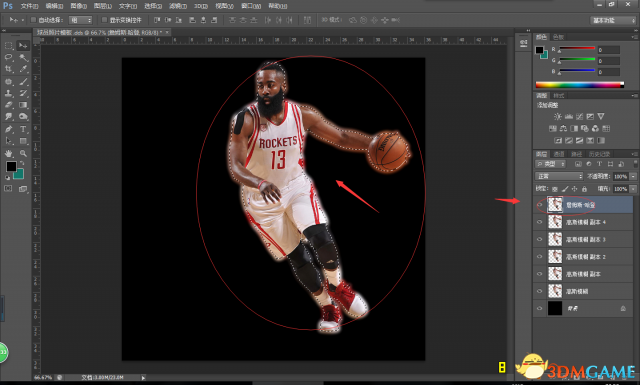
Task: Click the red R channel slider
Action: (577, 49)
